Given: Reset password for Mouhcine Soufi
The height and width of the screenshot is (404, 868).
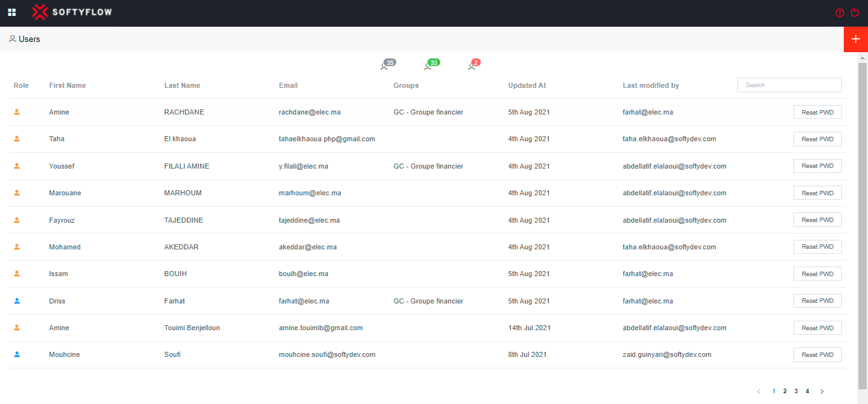Looking at the screenshot, I should click(818, 354).
